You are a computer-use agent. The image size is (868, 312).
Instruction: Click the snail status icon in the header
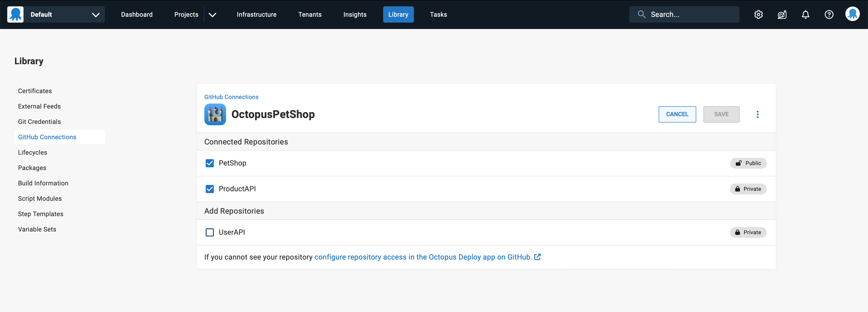(x=782, y=14)
